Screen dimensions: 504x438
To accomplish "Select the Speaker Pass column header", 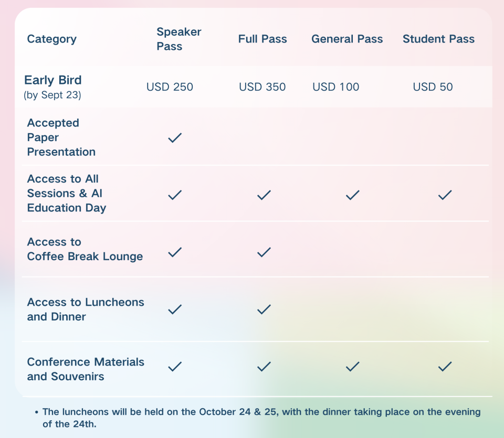I will pyautogui.click(x=178, y=39).
